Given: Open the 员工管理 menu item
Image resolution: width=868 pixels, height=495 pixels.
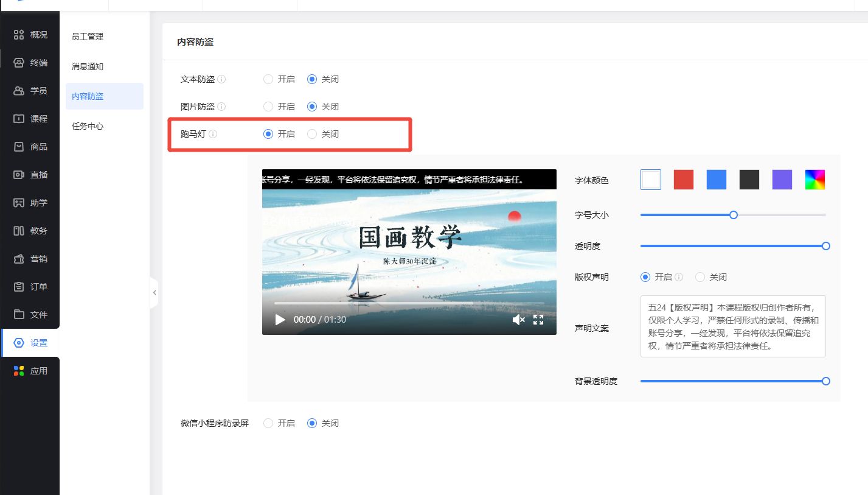Looking at the screenshot, I should pyautogui.click(x=88, y=37).
